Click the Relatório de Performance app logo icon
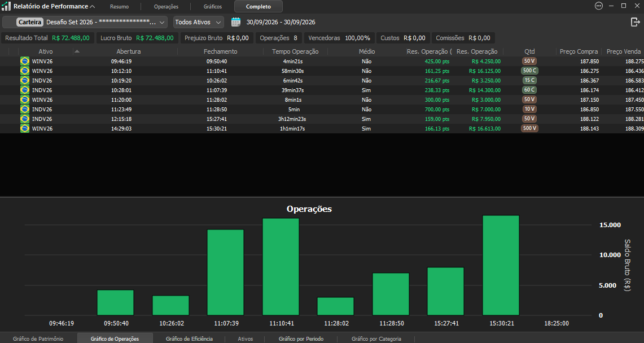This screenshot has width=644, height=343. click(6, 6)
